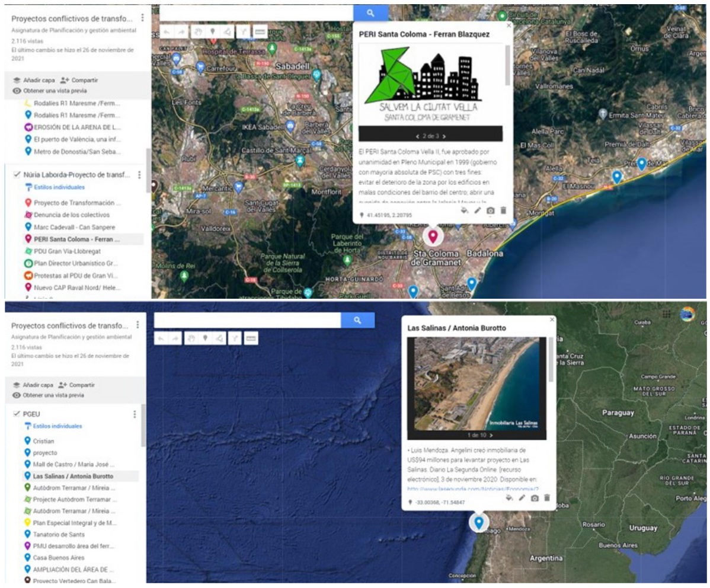Click the camera add-image icon in PERI Santa Coloma popup
Viewport: 710px width, 588px height.
491,210
